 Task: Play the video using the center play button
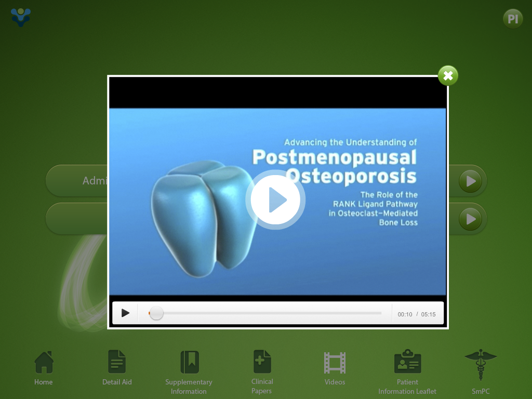(x=275, y=199)
